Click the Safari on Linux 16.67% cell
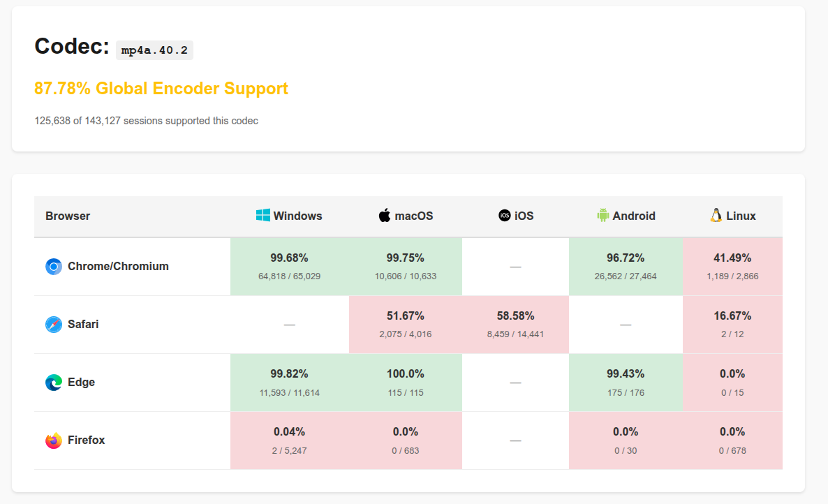 pos(732,324)
